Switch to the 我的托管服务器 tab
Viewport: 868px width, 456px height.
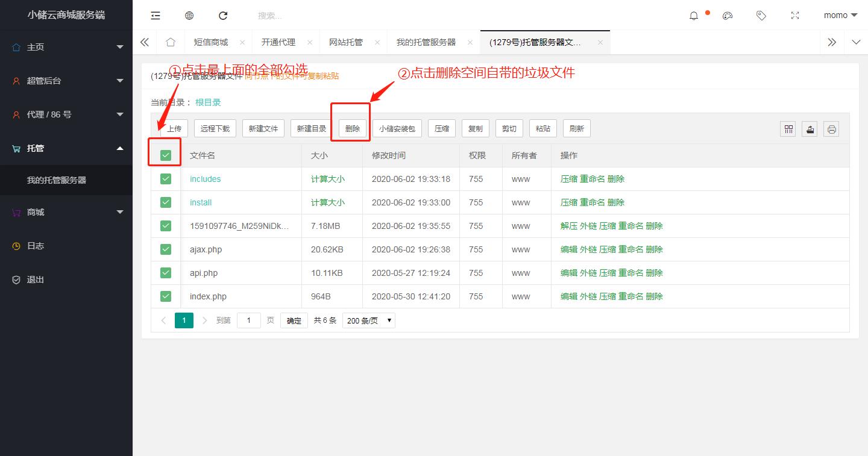(x=426, y=42)
